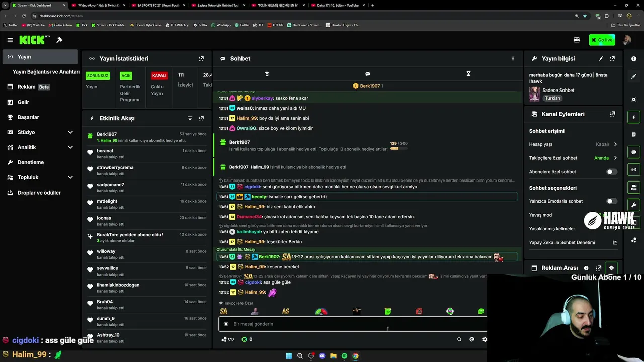Open Droplar ve ödüller sidebar item
The height and width of the screenshot is (362, 644).
click(x=40, y=193)
